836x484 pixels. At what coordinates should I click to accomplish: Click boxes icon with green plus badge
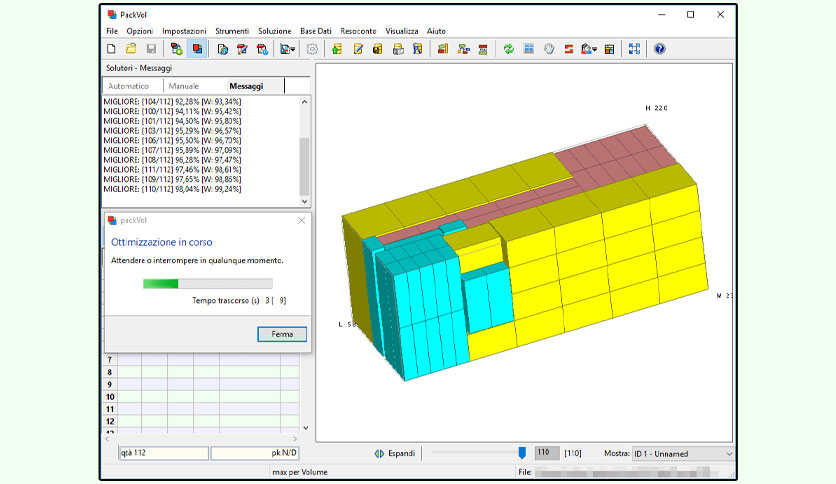point(176,49)
